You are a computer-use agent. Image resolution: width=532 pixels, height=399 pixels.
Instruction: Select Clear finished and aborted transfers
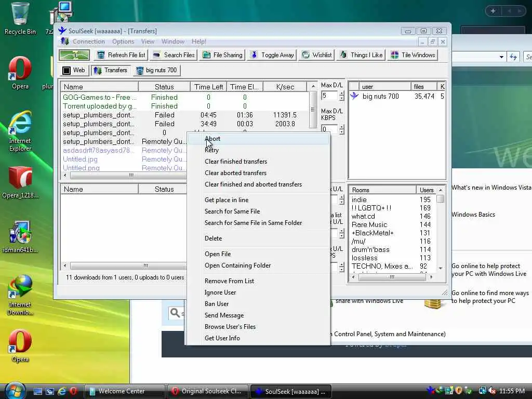coord(258,184)
